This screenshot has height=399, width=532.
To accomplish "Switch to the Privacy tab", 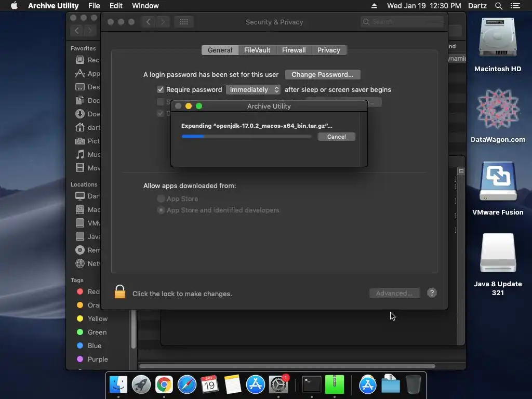I will tap(328, 50).
